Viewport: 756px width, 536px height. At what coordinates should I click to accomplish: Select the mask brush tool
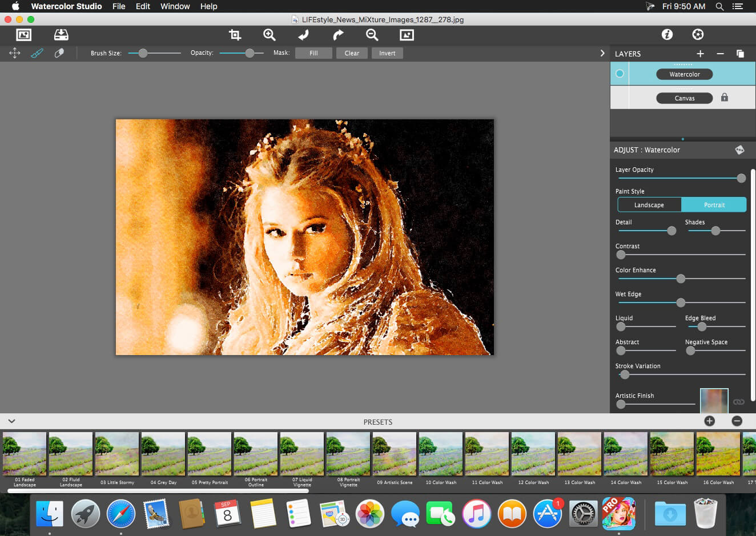point(37,53)
